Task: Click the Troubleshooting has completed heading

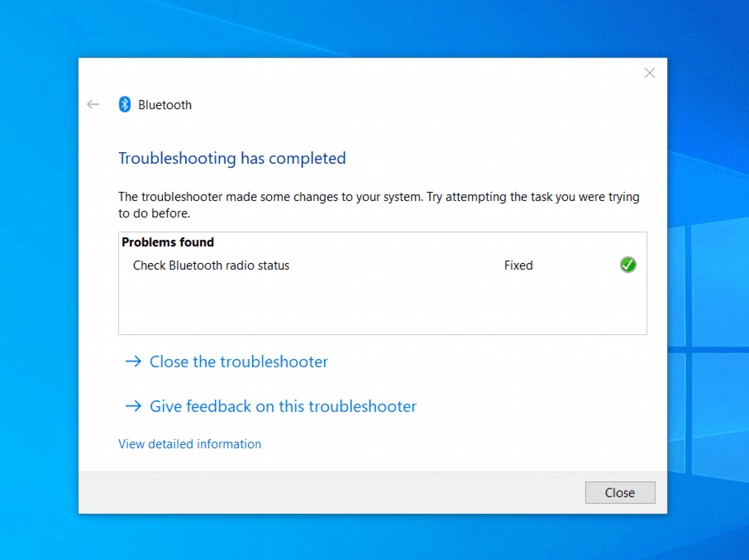Action: [x=232, y=158]
